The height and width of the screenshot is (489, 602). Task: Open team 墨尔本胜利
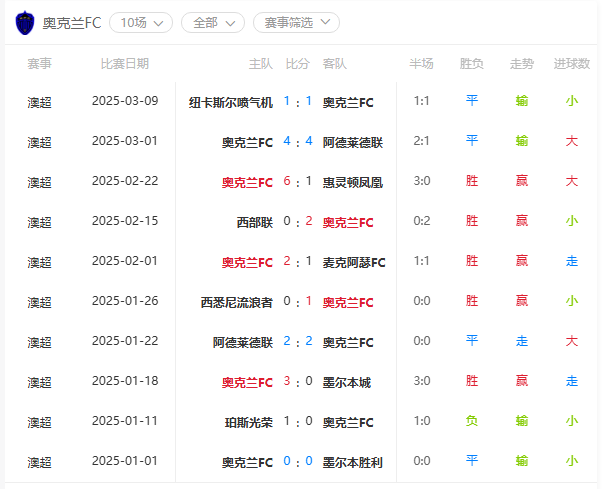click(x=353, y=463)
